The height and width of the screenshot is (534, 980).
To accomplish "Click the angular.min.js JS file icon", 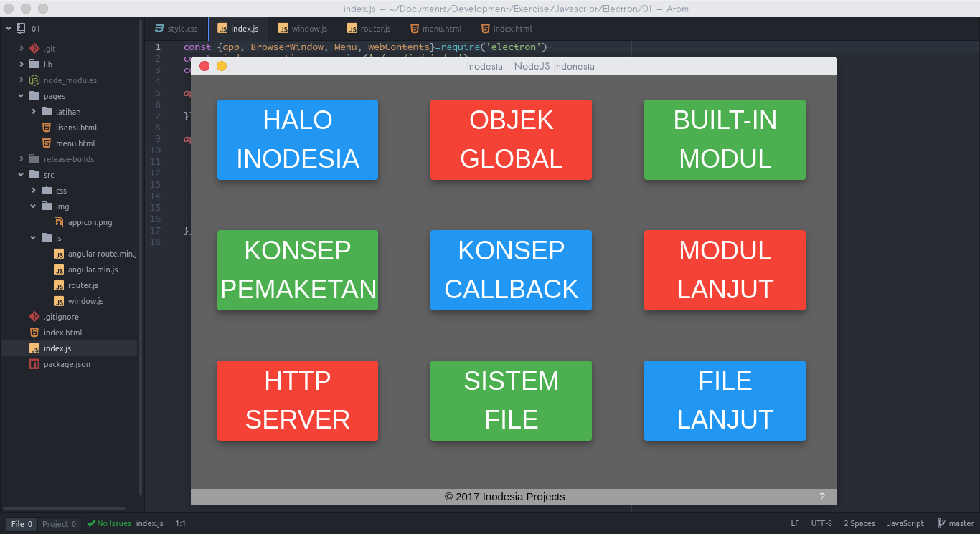I will [59, 270].
